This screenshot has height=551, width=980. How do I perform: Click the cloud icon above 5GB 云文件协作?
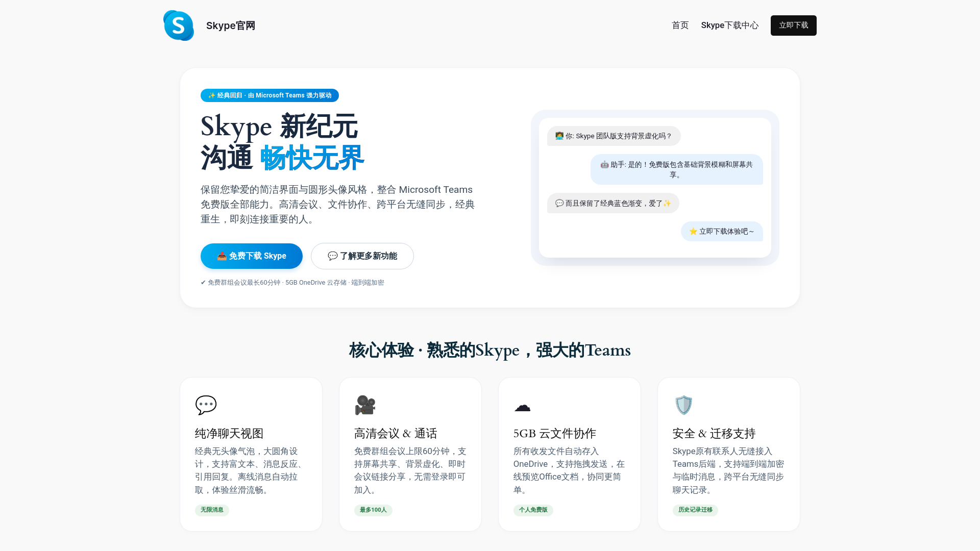(x=522, y=407)
